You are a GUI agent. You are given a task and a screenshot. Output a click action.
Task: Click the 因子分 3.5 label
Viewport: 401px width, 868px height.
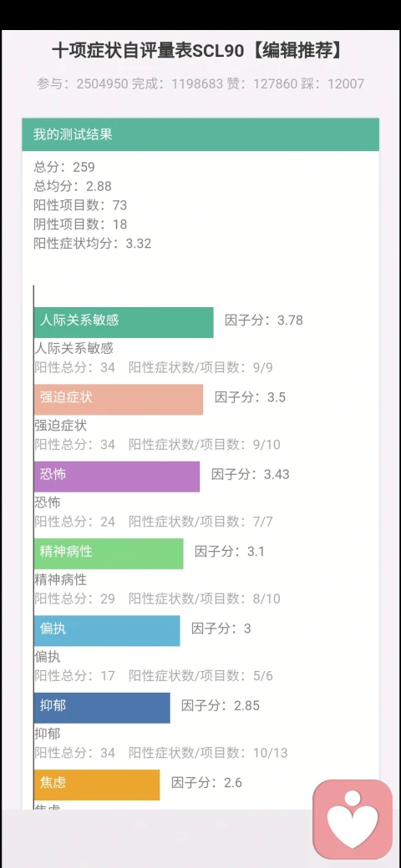tap(251, 397)
